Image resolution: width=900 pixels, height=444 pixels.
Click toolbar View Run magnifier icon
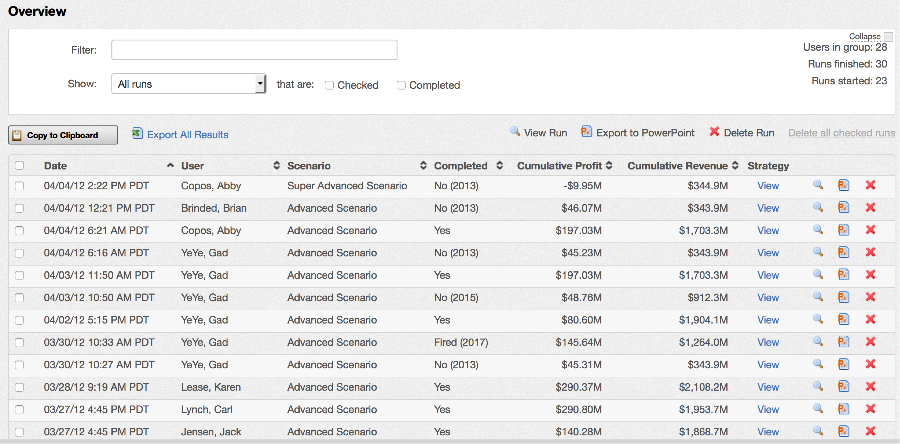[515, 131]
